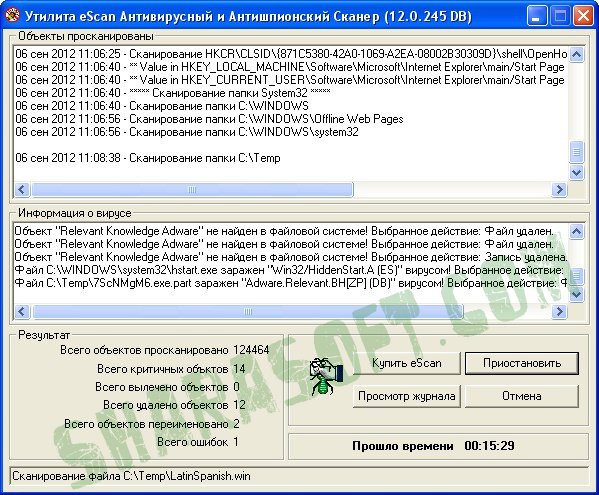
Task: Select log line 'Сканирование папки C:\WINDOWS\system32'
Action: click(x=187, y=132)
